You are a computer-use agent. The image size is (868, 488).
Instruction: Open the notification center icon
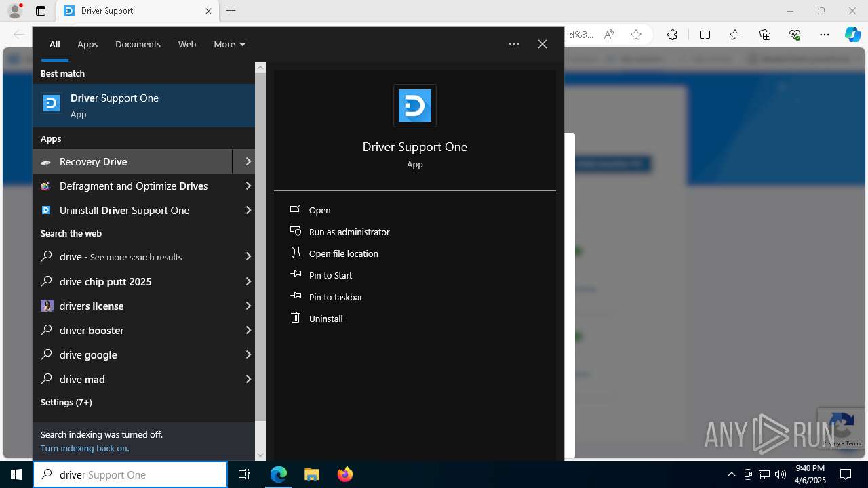[846, 474]
